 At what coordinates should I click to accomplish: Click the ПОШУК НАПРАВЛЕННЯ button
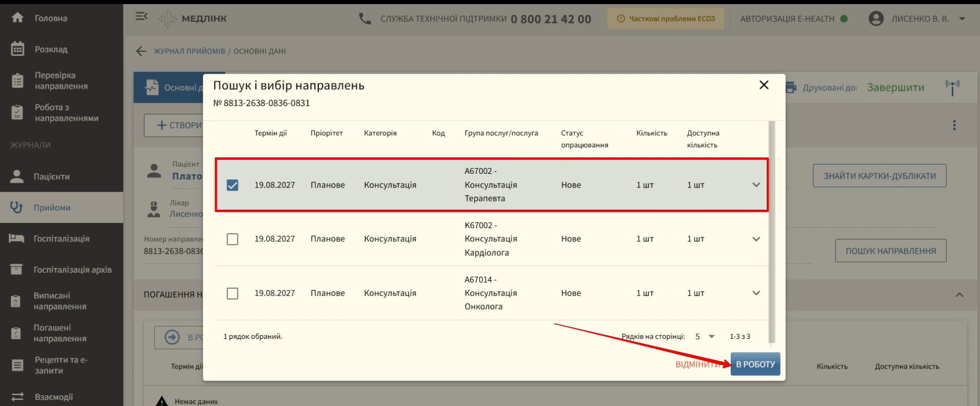(x=890, y=251)
